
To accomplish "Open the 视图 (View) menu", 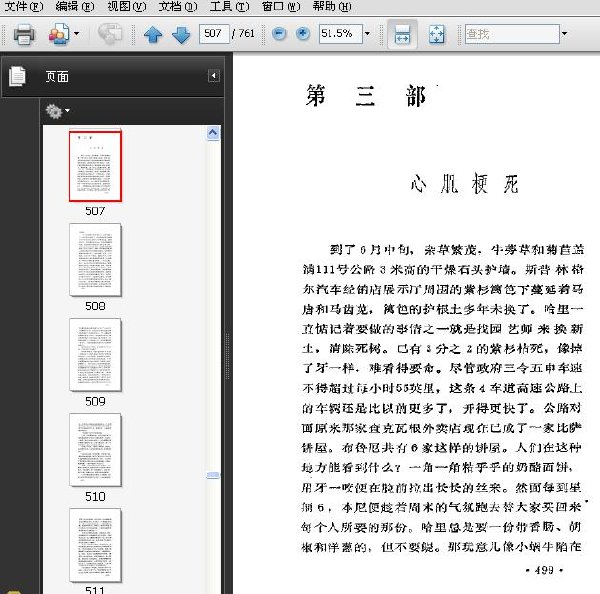I will [x=127, y=7].
